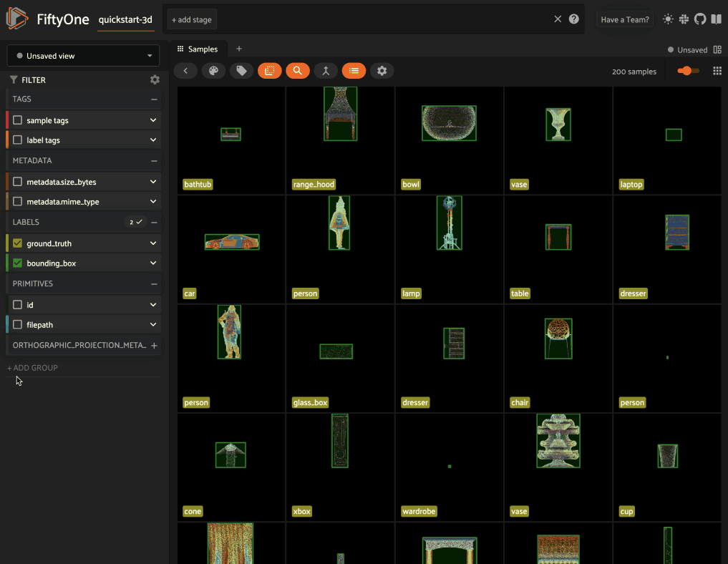This screenshot has width=728, height=564.
Task: Click the FiftyOne logo icon
Action: (17, 19)
